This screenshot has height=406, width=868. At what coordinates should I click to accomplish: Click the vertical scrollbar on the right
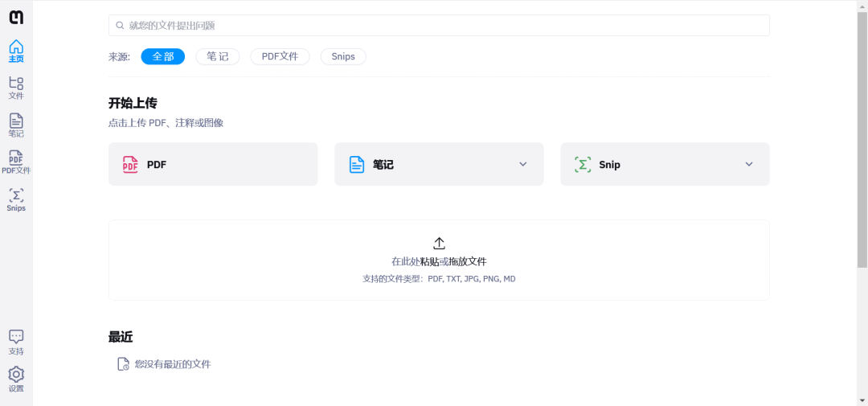(862, 137)
